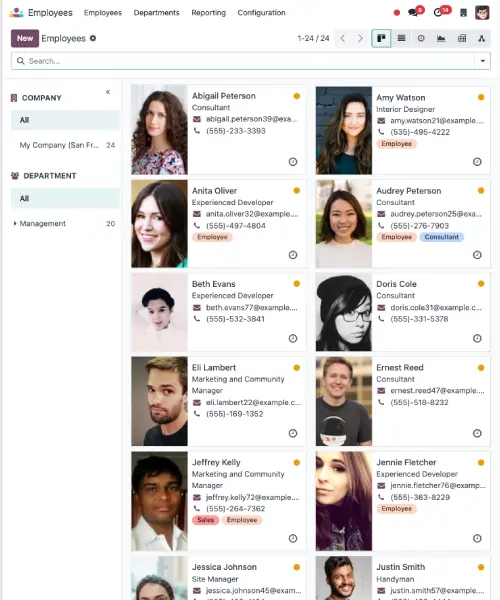Open activity clock on Eli Lambert card
The image size is (500, 600).
[x=293, y=433]
